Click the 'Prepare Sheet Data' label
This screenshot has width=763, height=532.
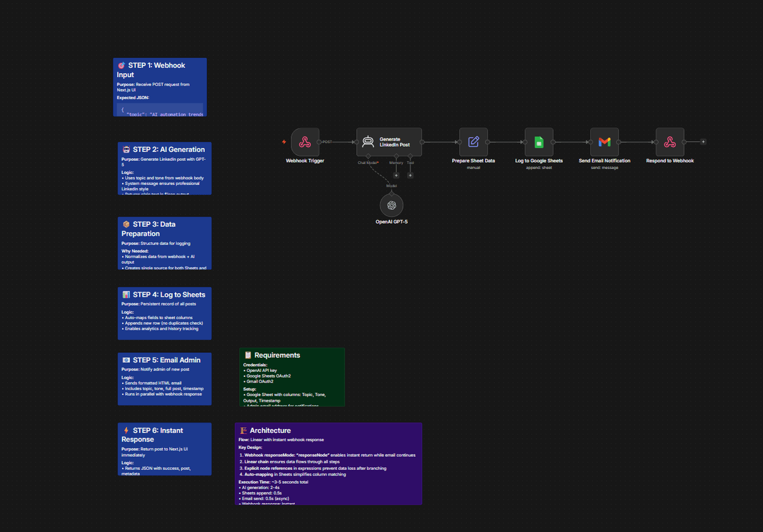[x=474, y=161]
